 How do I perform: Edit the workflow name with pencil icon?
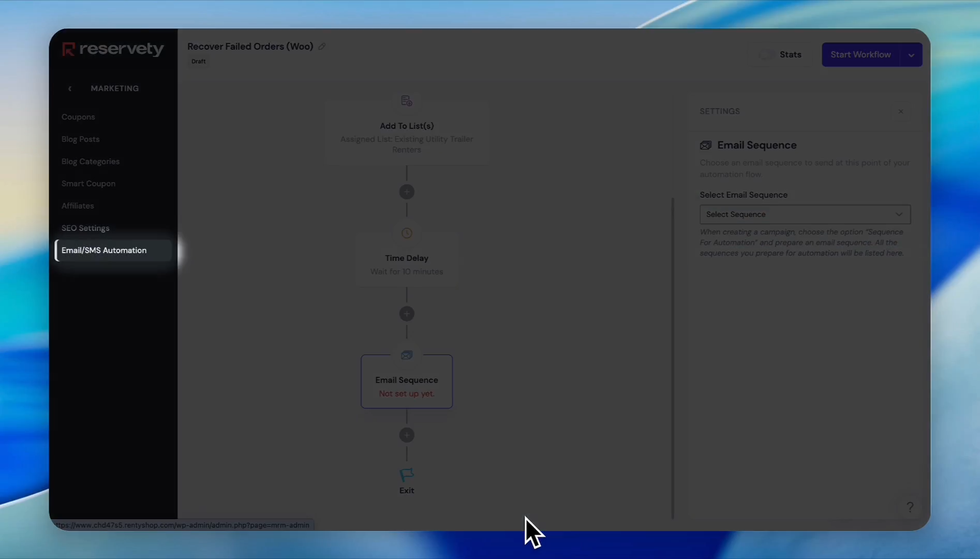[x=322, y=47]
